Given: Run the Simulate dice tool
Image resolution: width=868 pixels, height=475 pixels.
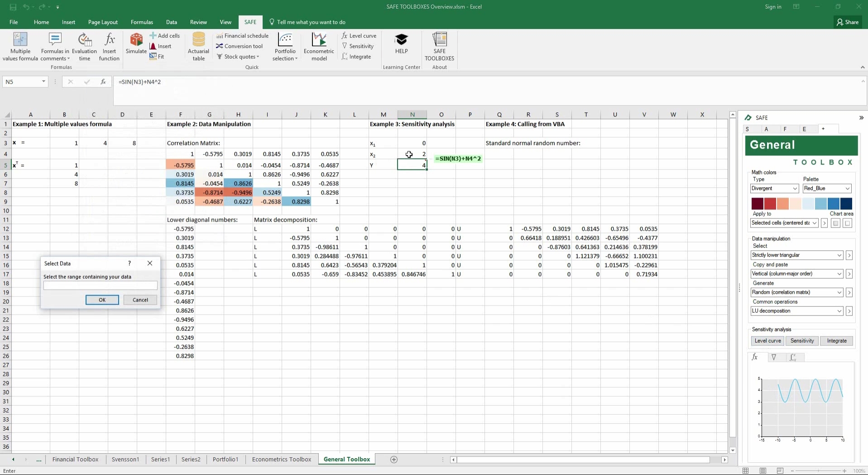Looking at the screenshot, I should 136,44.
